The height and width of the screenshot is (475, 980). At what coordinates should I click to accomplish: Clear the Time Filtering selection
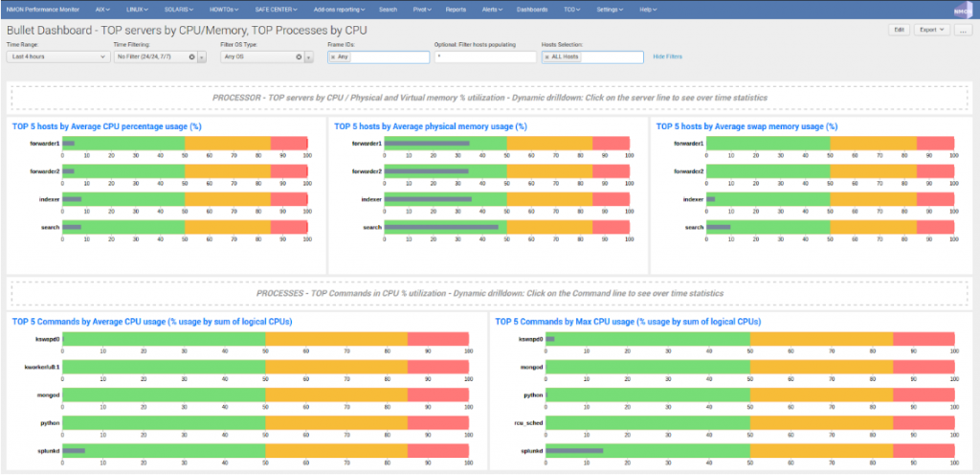click(191, 57)
